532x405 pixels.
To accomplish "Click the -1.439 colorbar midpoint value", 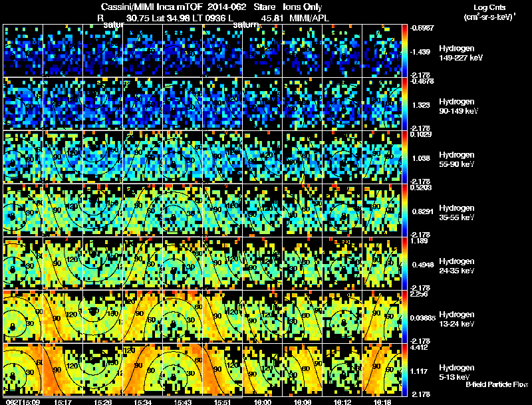I will point(420,52).
